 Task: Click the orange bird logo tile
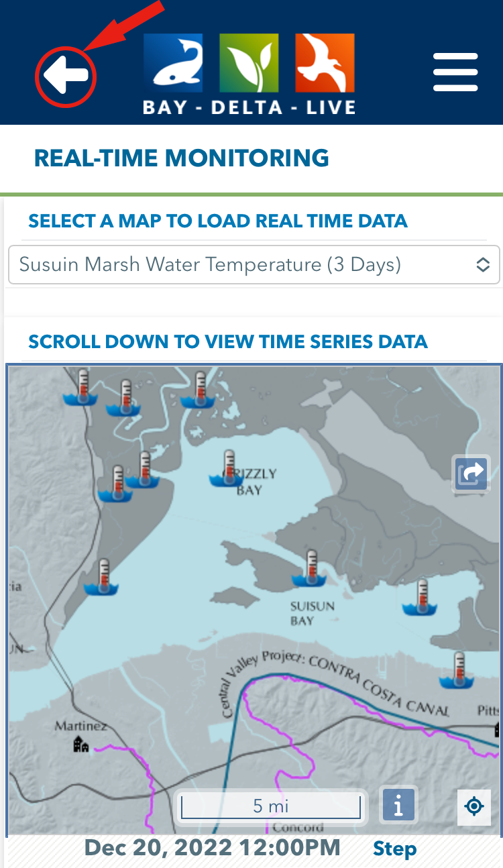[x=325, y=62]
